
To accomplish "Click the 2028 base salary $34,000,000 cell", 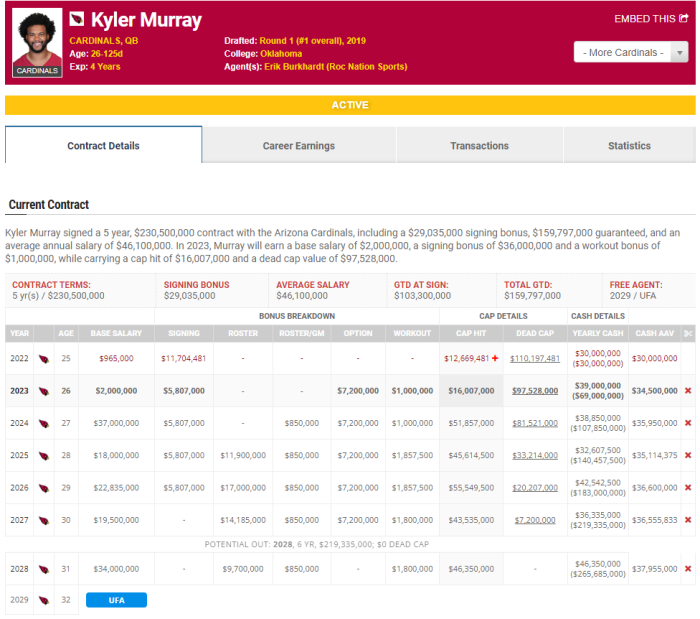I will click(x=116, y=569).
